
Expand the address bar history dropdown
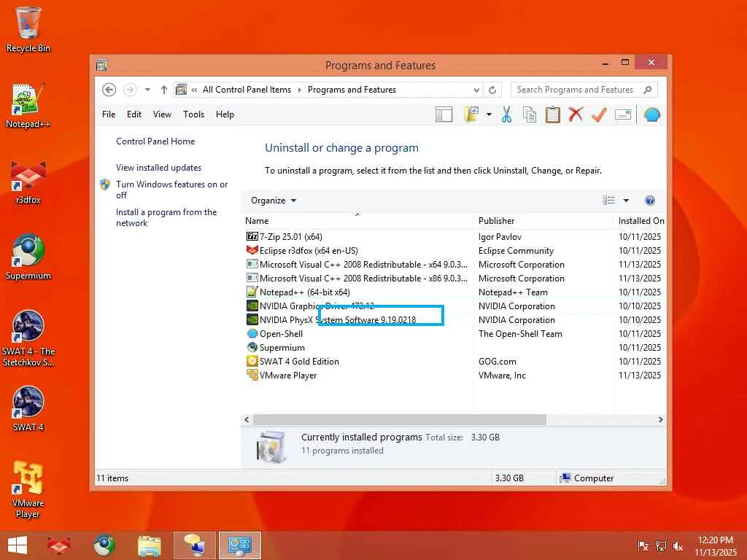476,90
